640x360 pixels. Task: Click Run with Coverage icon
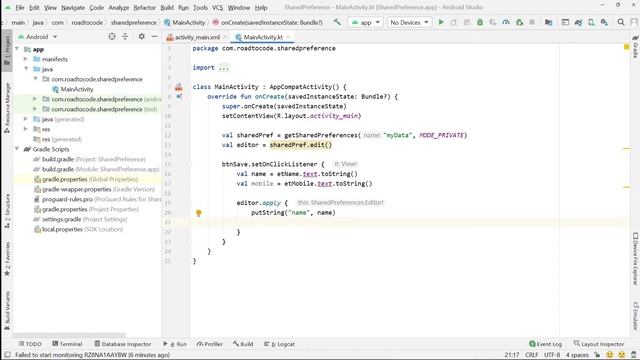[493, 22]
